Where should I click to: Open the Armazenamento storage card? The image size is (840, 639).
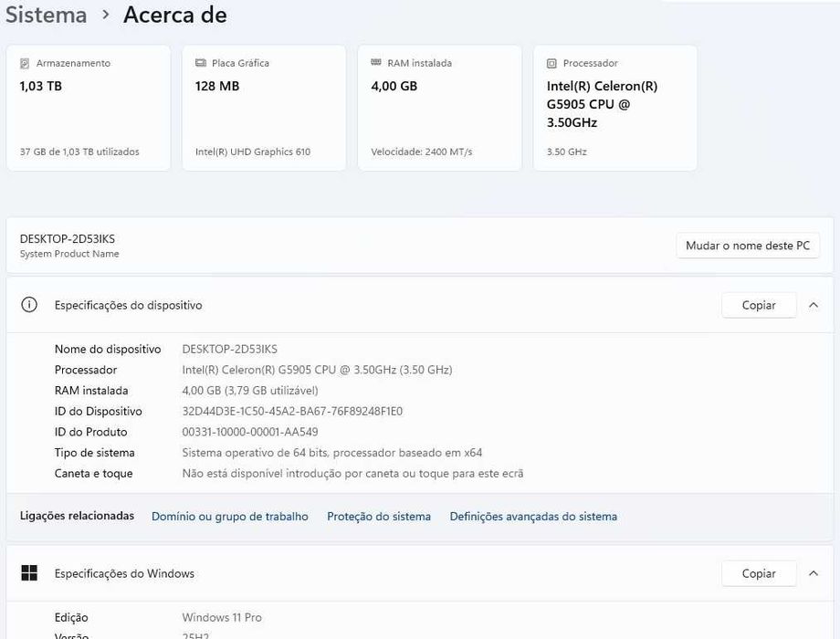point(89,109)
